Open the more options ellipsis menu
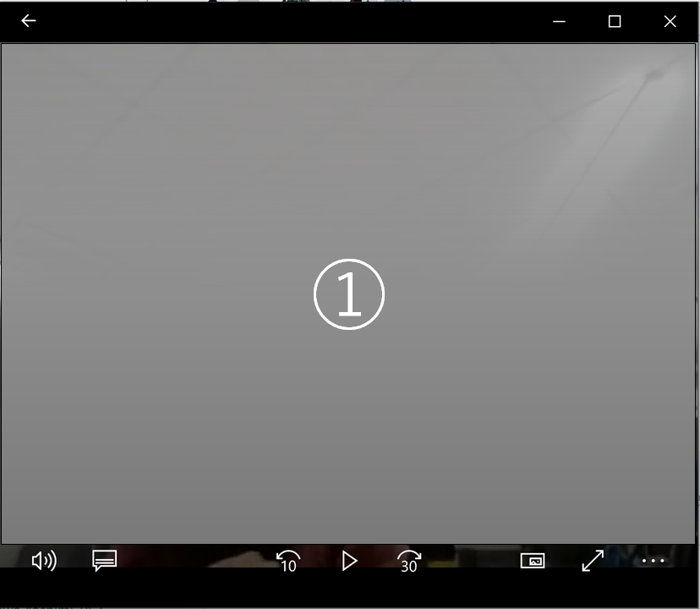Image resolution: width=700 pixels, height=609 pixels. click(654, 560)
